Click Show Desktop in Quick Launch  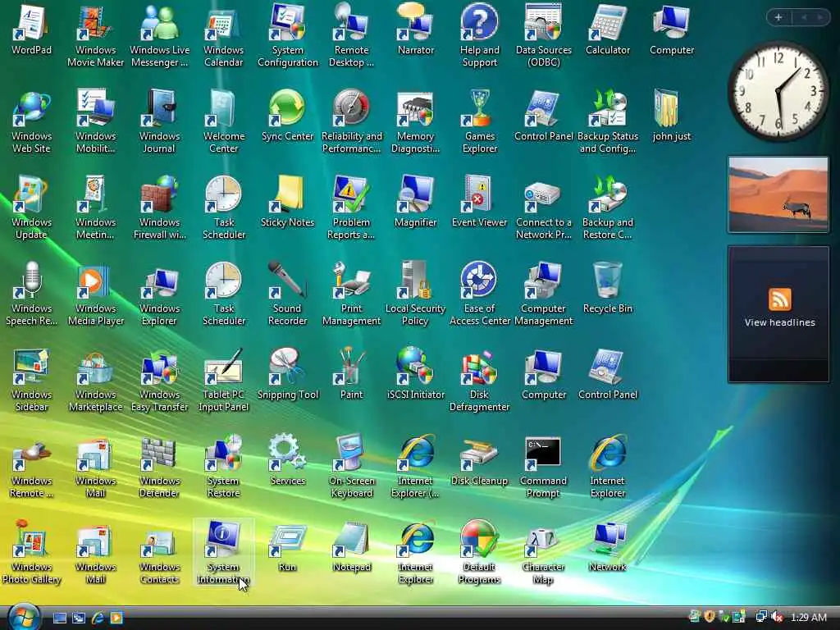click(59, 618)
